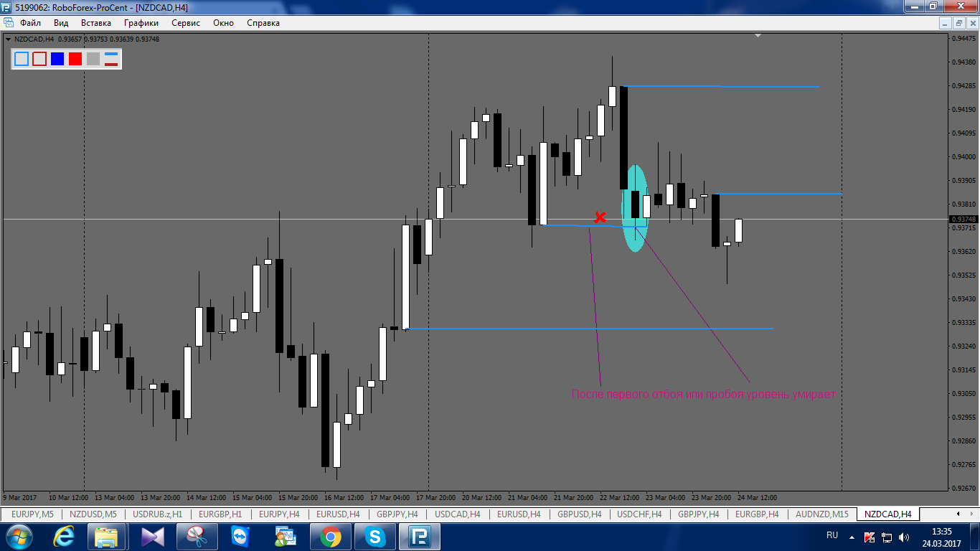Click the red outlined square panel button
The height and width of the screenshot is (551, 980).
(x=39, y=59)
